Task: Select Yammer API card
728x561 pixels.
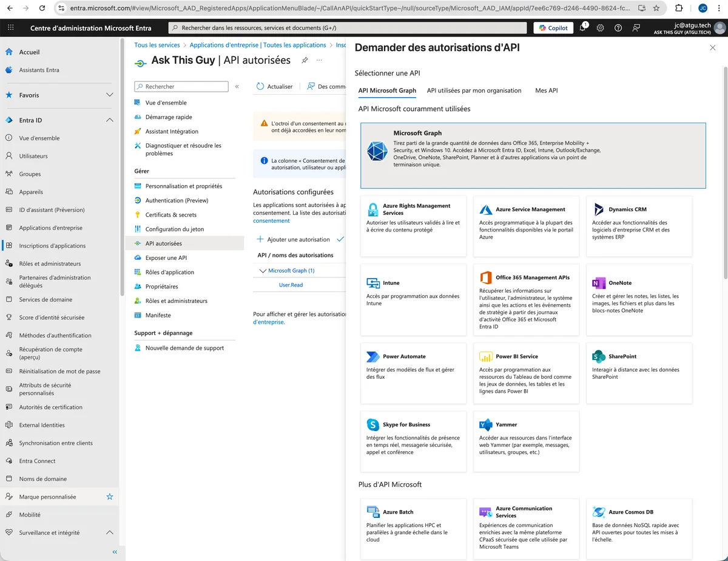Action: coord(526,441)
